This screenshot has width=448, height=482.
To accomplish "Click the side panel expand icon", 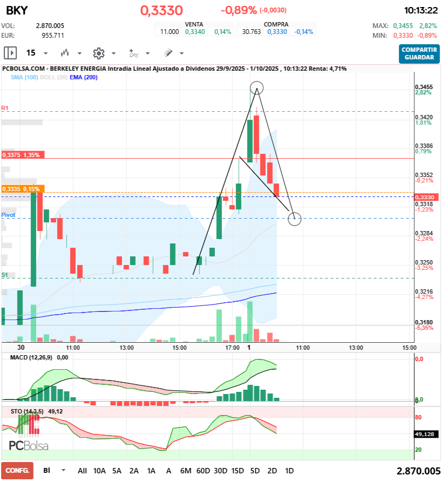I will point(10,53).
